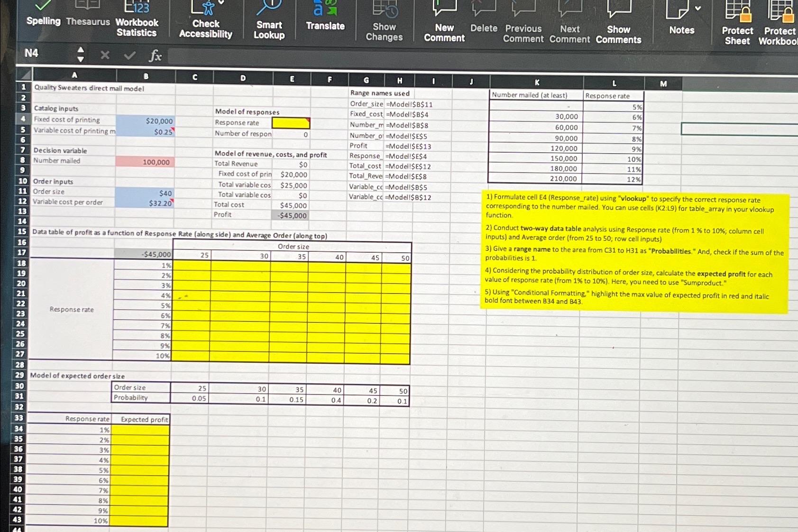Show Workbook Statistics
798x532 pixels.
pyautogui.click(x=137, y=19)
